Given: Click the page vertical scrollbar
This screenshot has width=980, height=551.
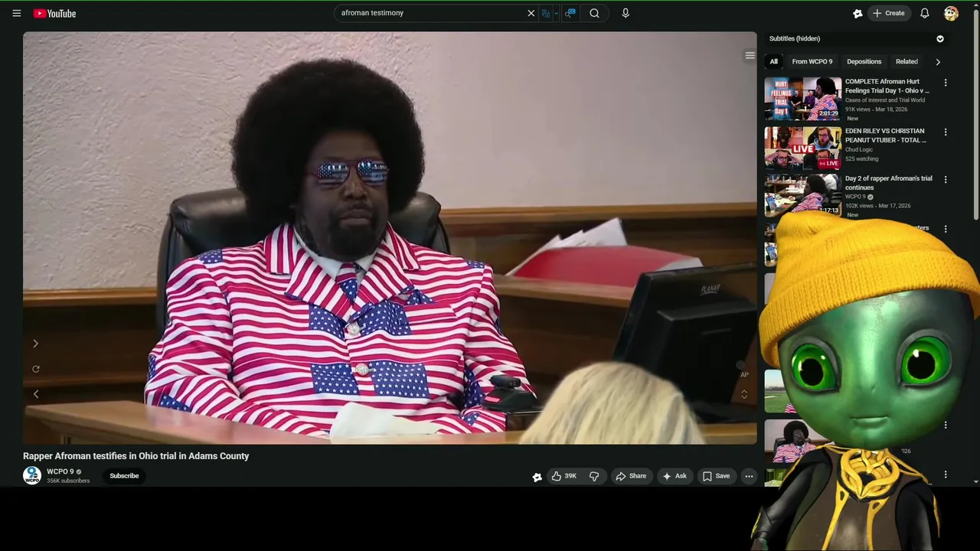Looking at the screenshot, I should click(975, 115).
